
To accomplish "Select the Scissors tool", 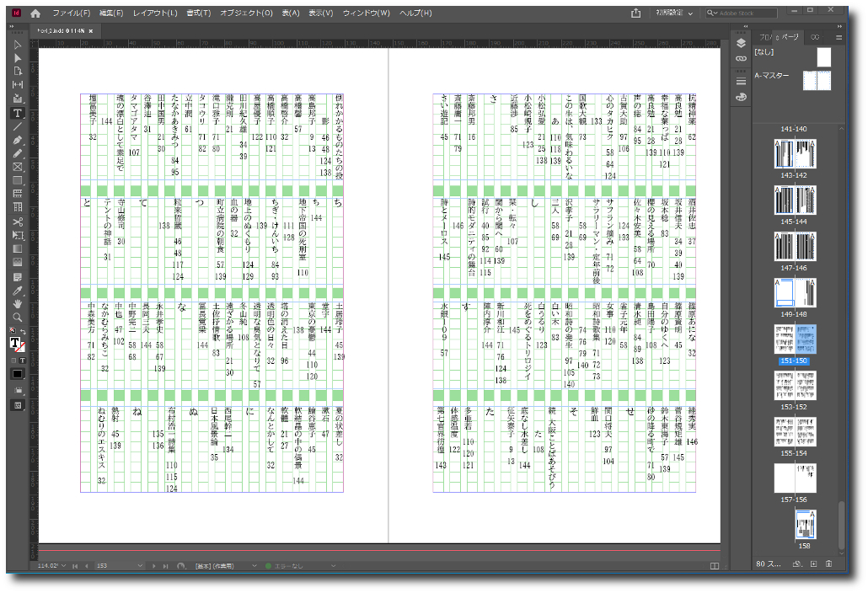I will click(17, 222).
